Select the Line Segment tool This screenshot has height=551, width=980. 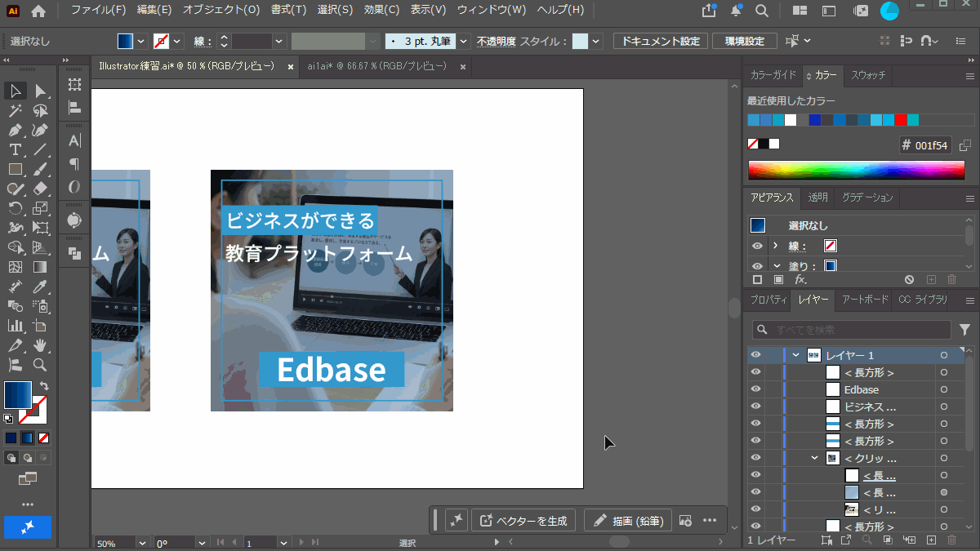tap(40, 149)
